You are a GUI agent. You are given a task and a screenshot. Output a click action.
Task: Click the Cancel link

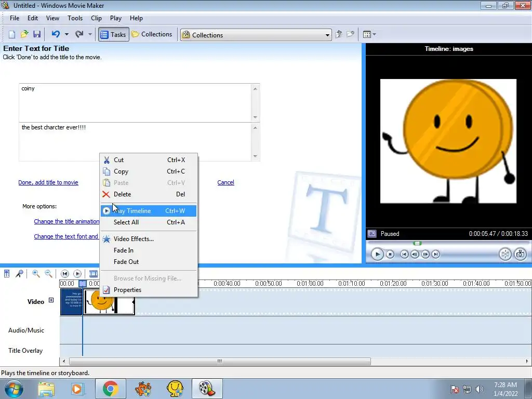pos(225,182)
